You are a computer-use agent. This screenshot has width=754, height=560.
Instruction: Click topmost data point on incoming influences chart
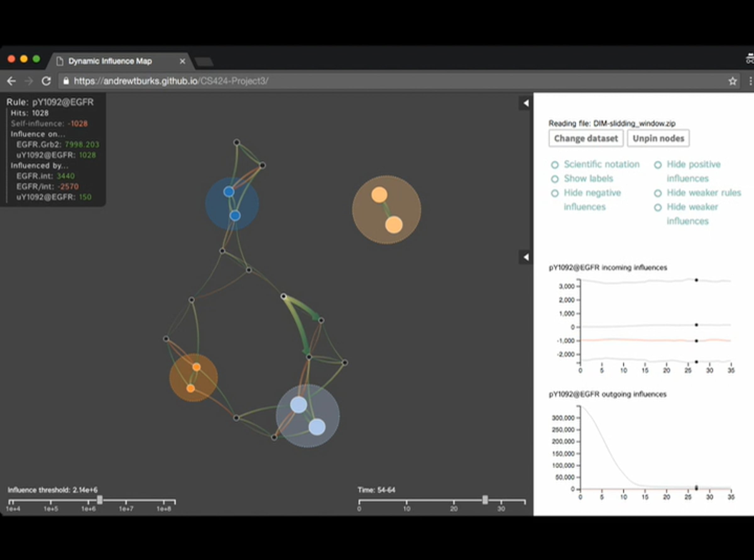(697, 280)
